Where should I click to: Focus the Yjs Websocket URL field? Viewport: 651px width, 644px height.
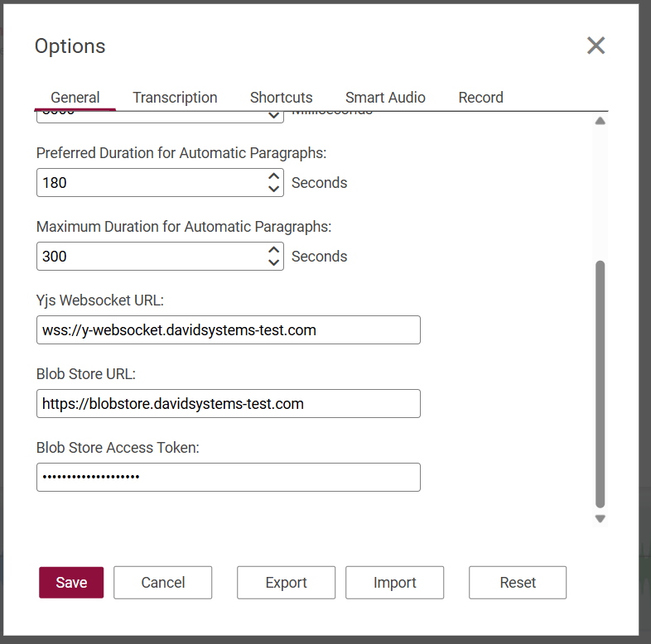pos(228,330)
